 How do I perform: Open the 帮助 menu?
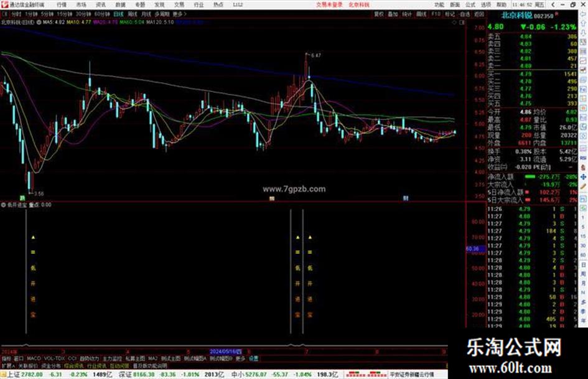[502, 5]
